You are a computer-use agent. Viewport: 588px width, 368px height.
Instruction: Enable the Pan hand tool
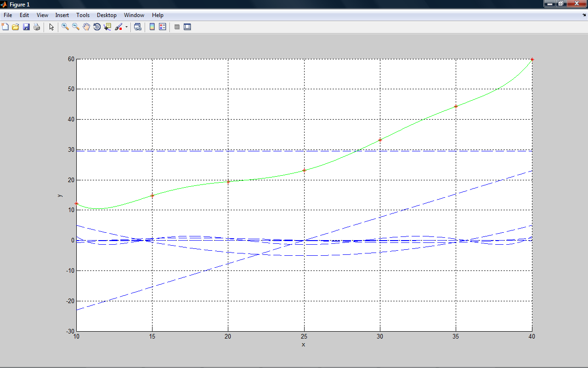(x=86, y=27)
